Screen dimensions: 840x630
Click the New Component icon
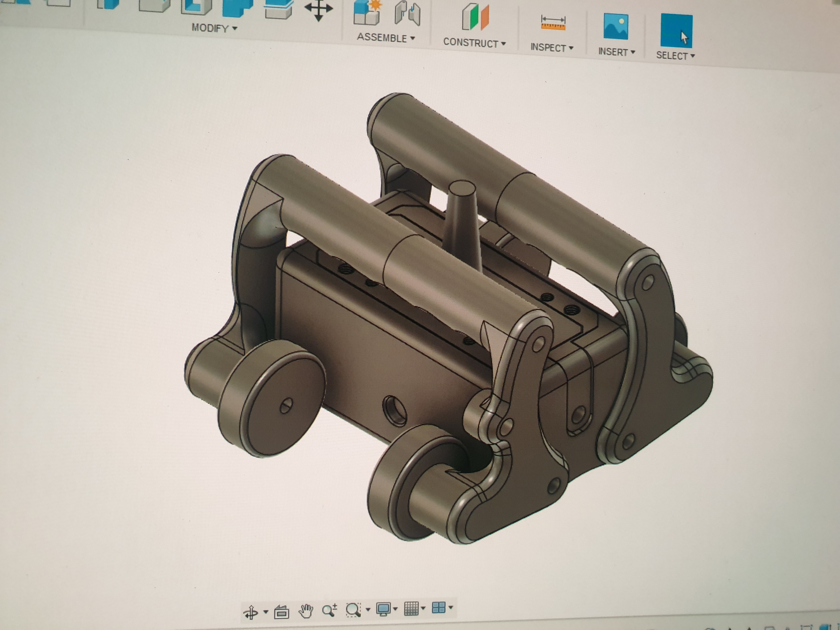click(366, 13)
